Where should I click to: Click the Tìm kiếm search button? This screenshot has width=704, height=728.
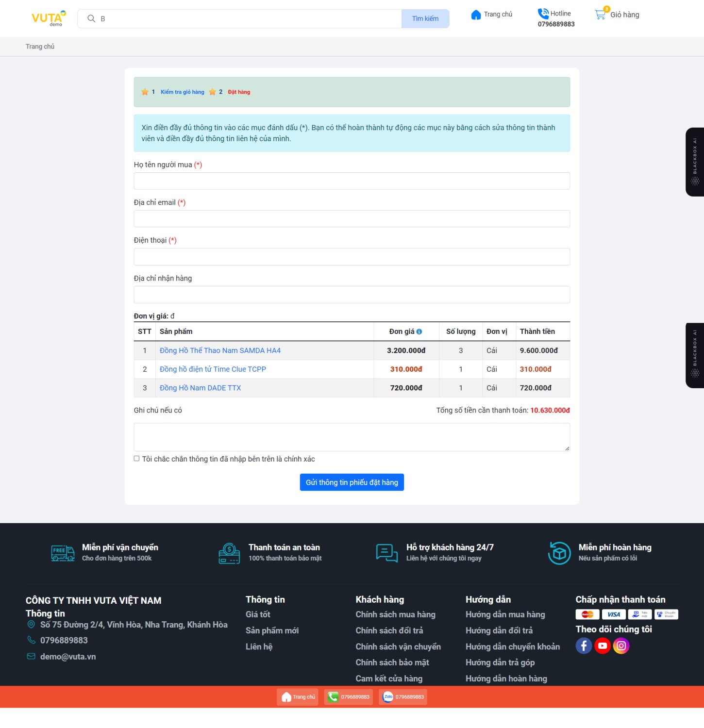tap(425, 18)
